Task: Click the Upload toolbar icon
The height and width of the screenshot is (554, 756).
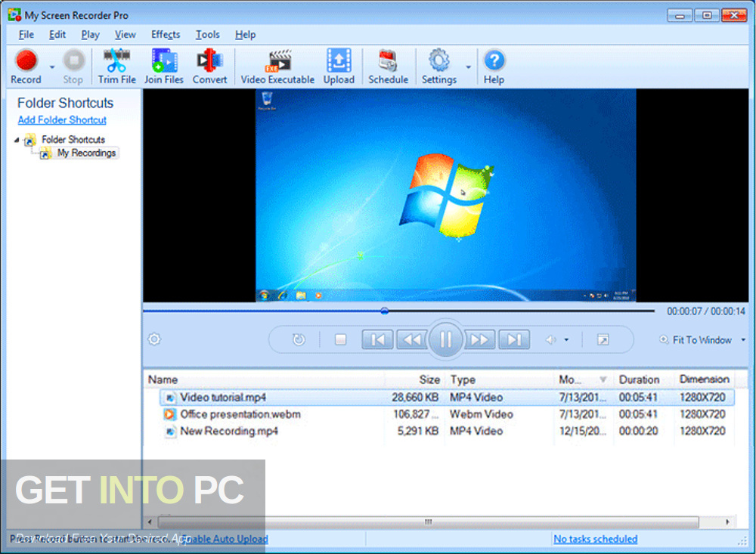Action: [339, 67]
